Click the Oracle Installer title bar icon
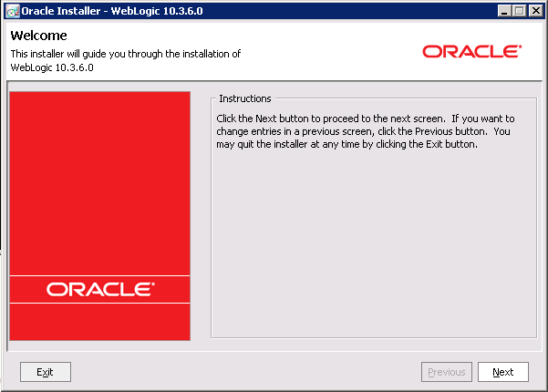Image resolution: width=548 pixels, height=392 pixels. 13,11
